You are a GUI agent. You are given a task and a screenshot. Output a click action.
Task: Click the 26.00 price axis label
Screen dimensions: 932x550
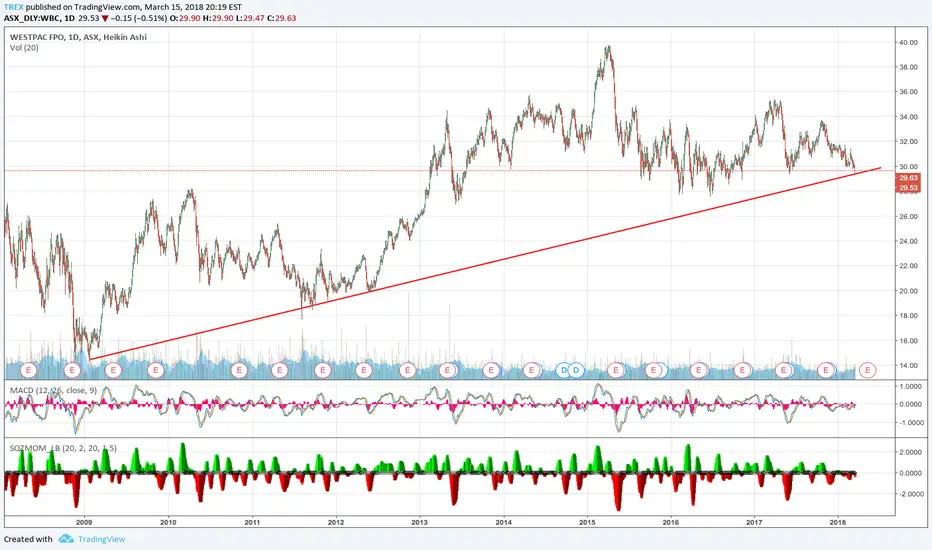tap(908, 216)
